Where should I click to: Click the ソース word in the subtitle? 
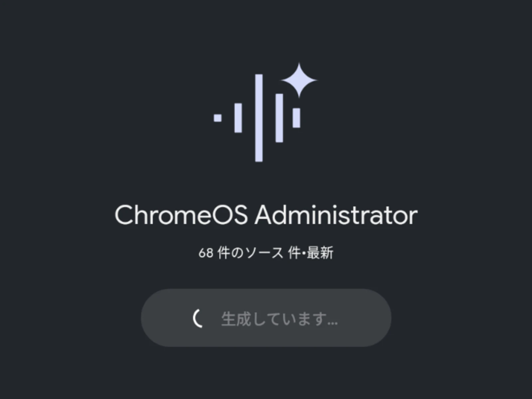tap(264, 253)
